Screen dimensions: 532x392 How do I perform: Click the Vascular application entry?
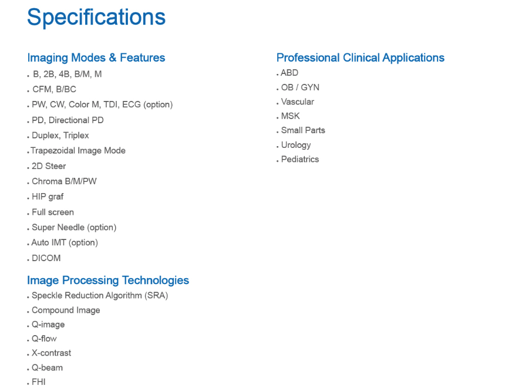pos(298,102)
